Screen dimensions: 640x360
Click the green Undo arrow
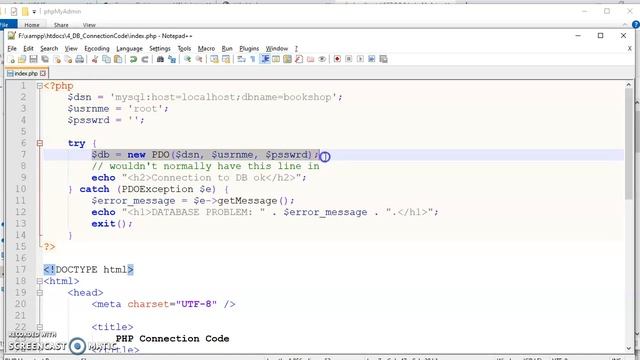pos(133,59)
